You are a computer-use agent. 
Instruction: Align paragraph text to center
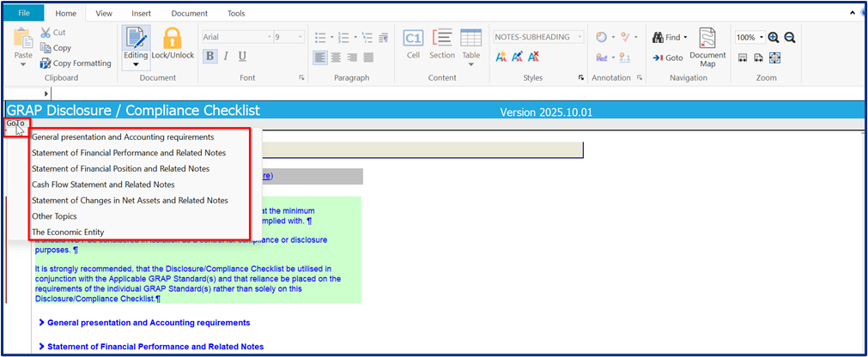pyautogui.click(x=337, y=57)
